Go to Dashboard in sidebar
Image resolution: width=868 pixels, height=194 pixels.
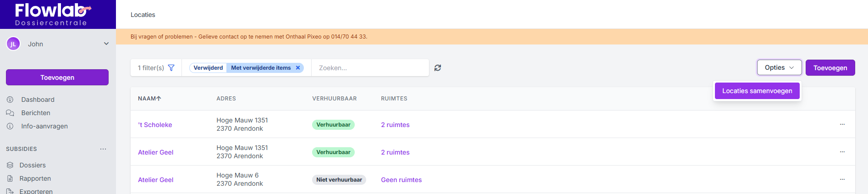(38, 100)
